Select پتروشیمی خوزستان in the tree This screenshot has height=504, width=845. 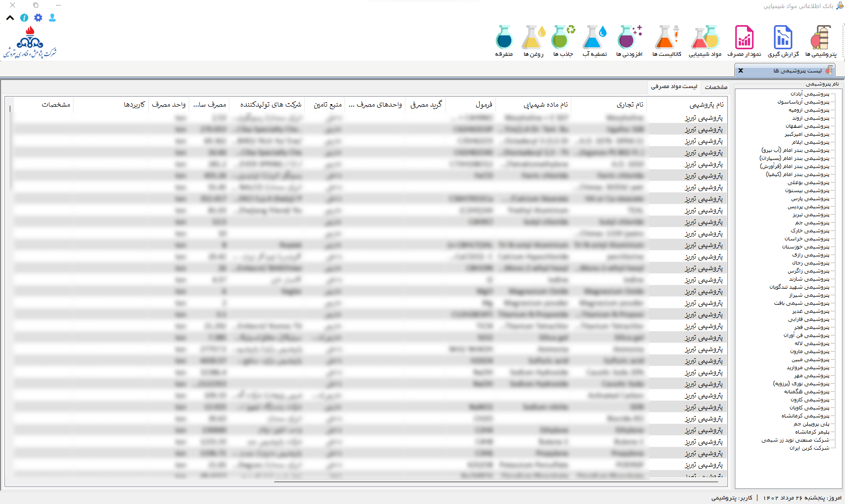point(806,247)
